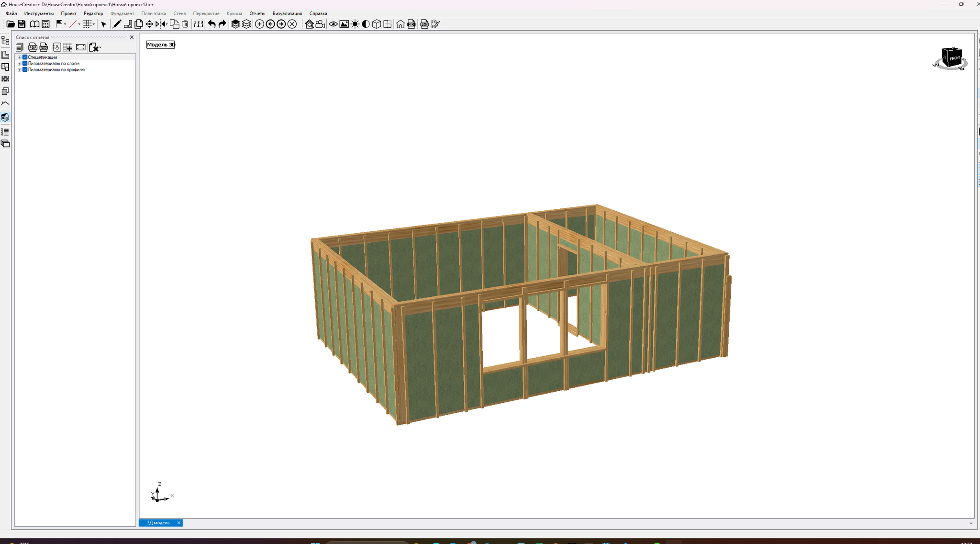980x544 pixels.
Task: Click the trash delete icon
Action: (x=186, y=24)
